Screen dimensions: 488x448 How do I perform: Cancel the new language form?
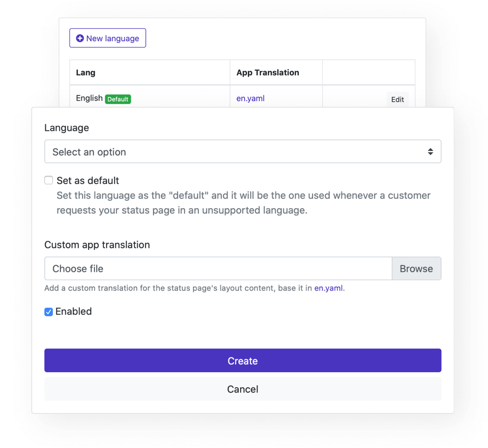click(243, 389)
